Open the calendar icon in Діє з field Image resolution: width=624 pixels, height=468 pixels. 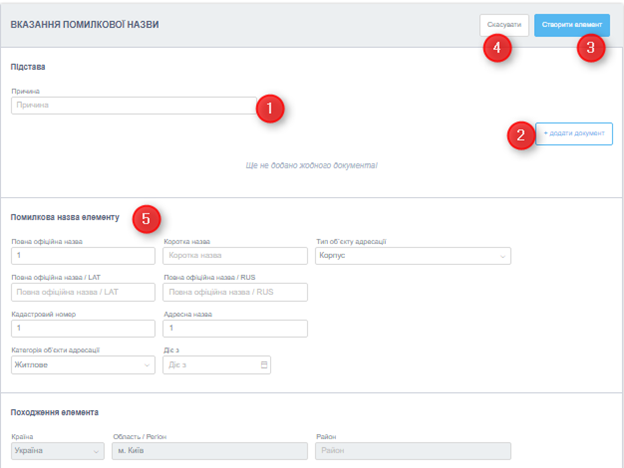[264, 365]
